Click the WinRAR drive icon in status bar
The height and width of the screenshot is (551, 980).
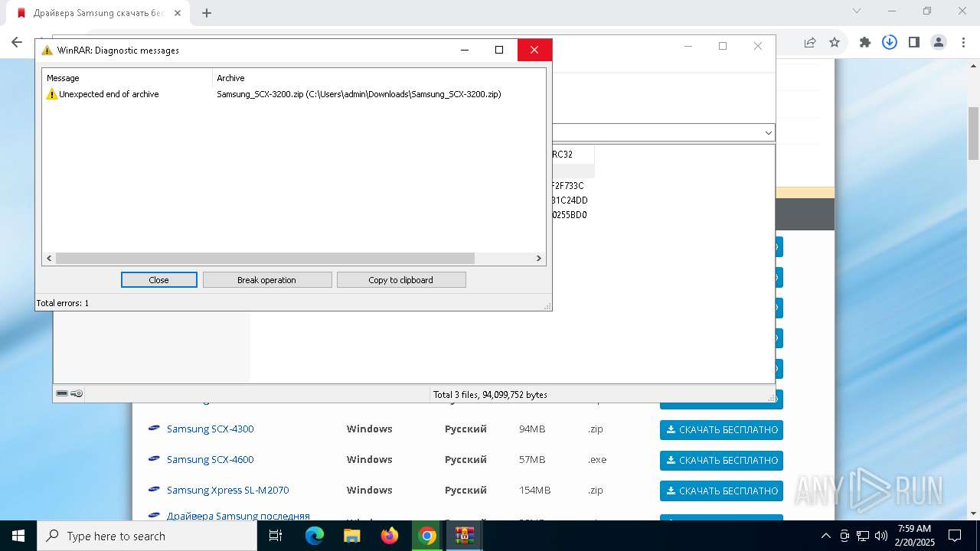click(x=62, y=394)
